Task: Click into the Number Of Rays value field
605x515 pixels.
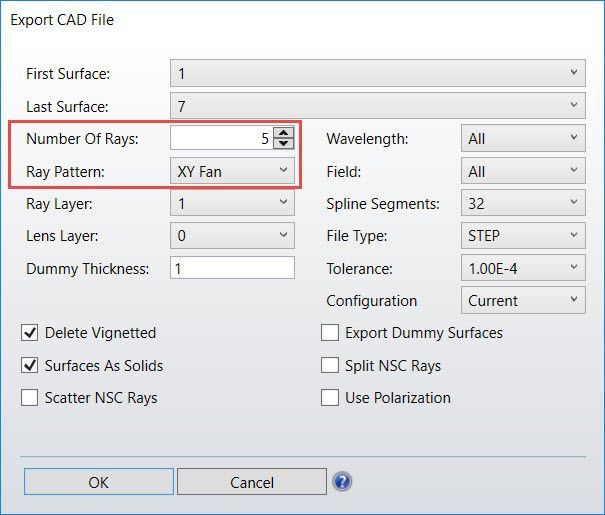Action: [x=221, y=138]
